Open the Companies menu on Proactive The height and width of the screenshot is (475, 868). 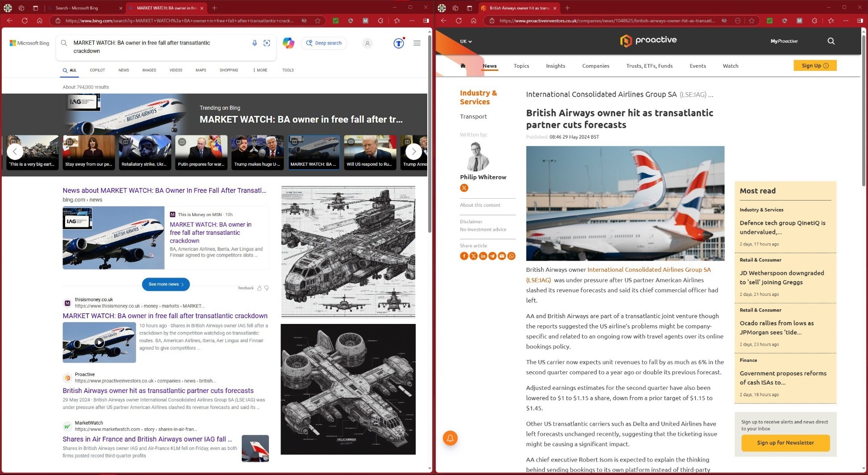(x=595, y=66)
